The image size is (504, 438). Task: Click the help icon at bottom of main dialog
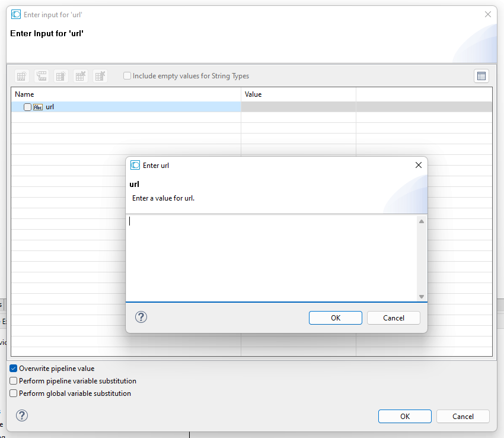[22, 415]
